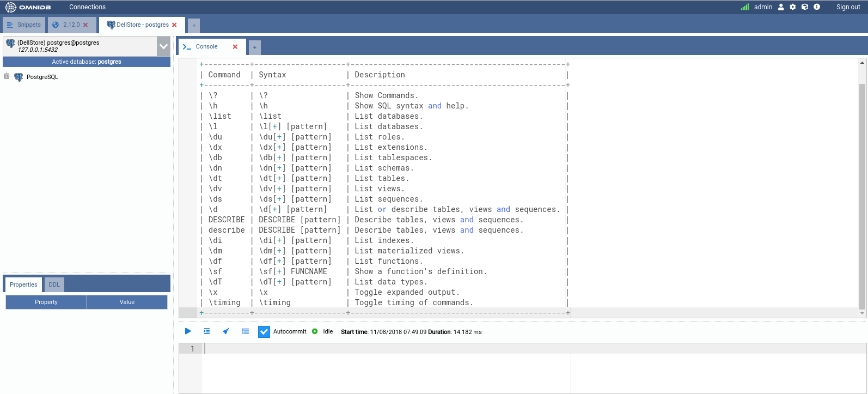Click the console output scrollbar
The width and height of the screenshot is (868, 394).
[862, 196]
